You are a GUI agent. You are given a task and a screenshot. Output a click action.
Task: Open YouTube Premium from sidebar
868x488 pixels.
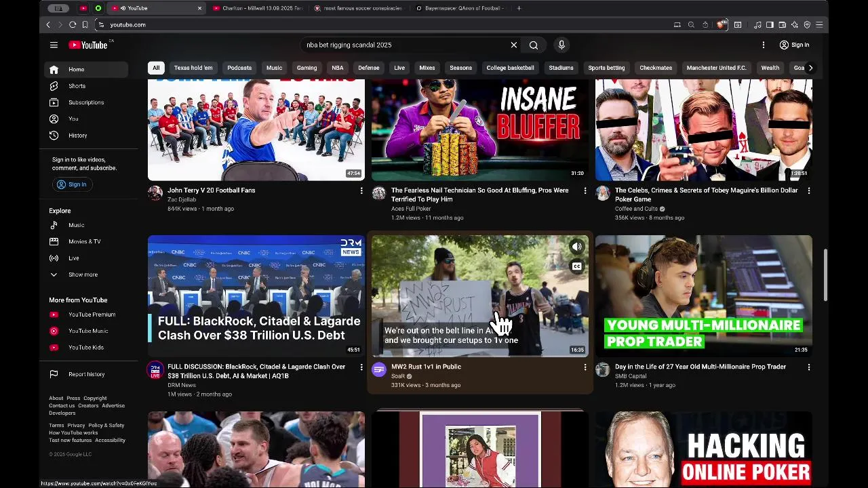[x=86, y=314]
